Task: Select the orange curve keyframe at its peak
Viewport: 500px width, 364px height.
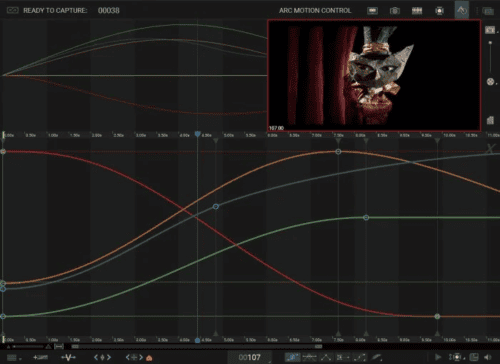Action: coord(338,152)
